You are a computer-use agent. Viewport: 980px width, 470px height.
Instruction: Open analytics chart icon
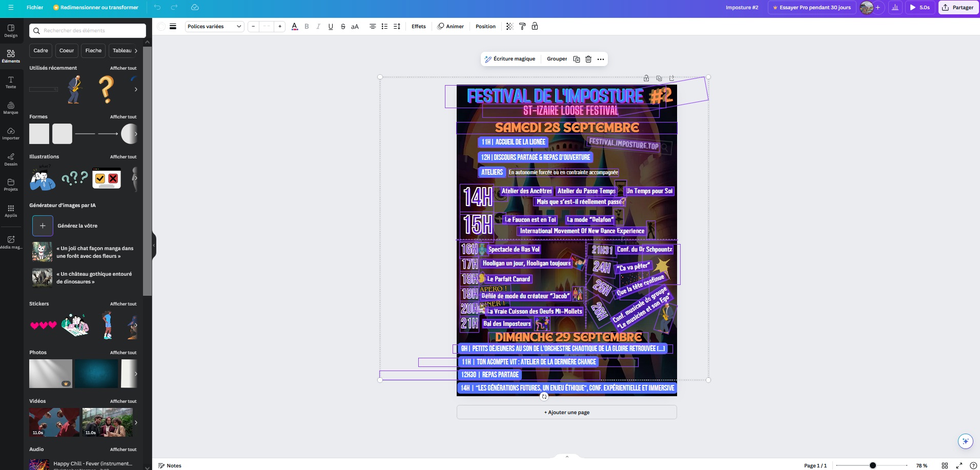point(895,7)
